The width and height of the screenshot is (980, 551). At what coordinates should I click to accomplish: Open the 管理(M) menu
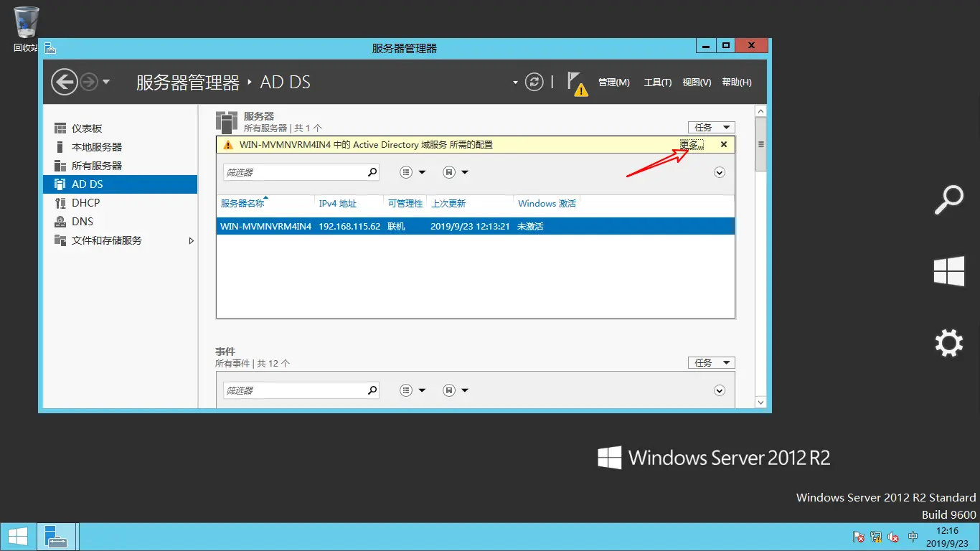(x=613, y=83)
